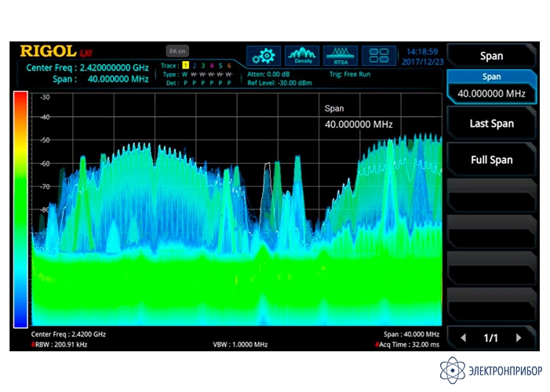Switch to RTSA mode icon

coord(341,56)
